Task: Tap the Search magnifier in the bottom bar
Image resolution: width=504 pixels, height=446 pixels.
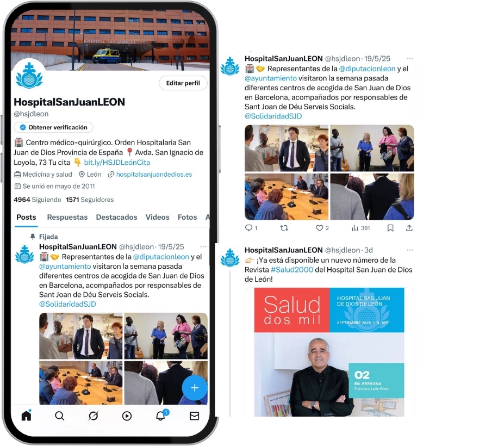Action: pyautogui.click(x=59, y=416)
